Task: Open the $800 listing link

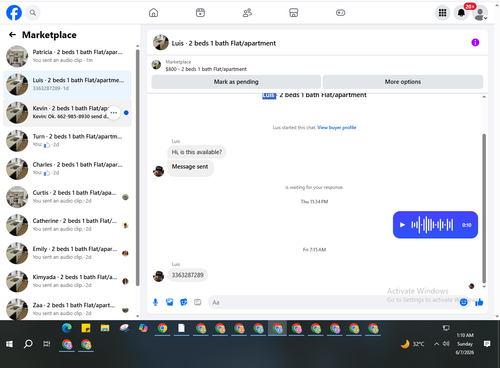Action: pyautogui.click(x=206, y=69)
